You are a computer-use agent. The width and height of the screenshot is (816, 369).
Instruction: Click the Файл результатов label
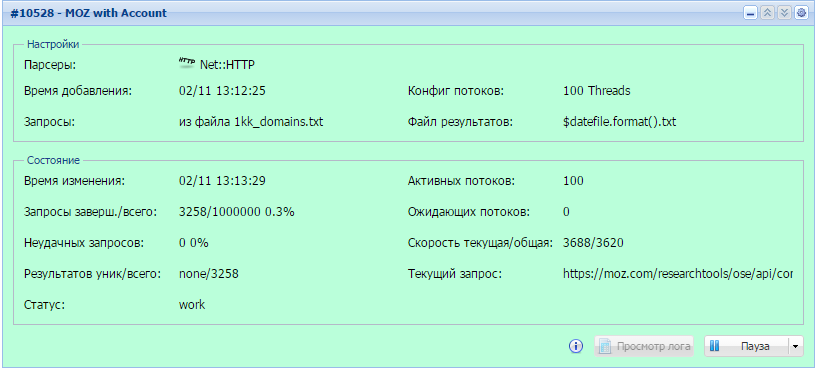tap(461, 122)
